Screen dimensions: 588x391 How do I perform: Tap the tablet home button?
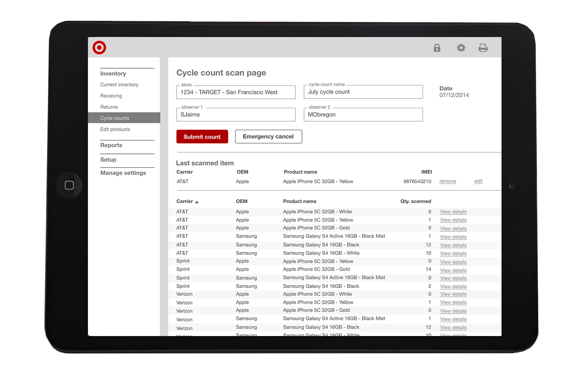[69, 185]
